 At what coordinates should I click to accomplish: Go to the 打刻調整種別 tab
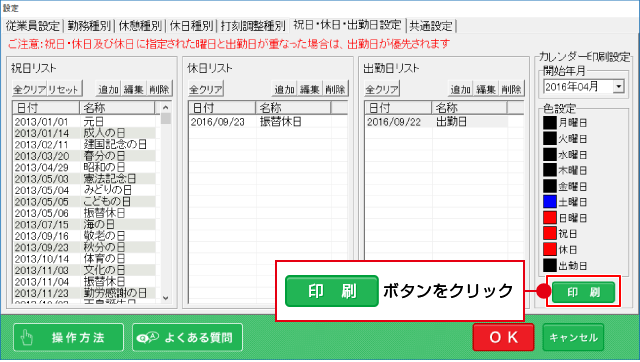[253, 26]
